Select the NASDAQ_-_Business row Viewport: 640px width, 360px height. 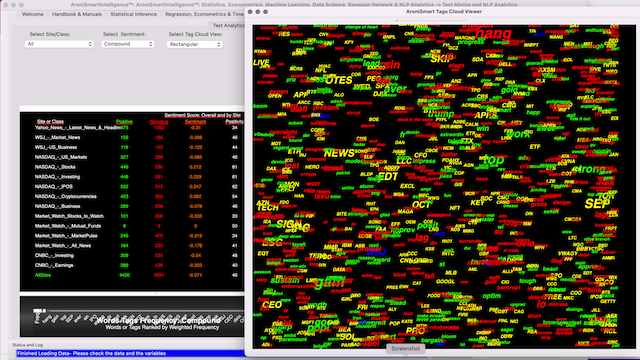[x=132, y=206]
